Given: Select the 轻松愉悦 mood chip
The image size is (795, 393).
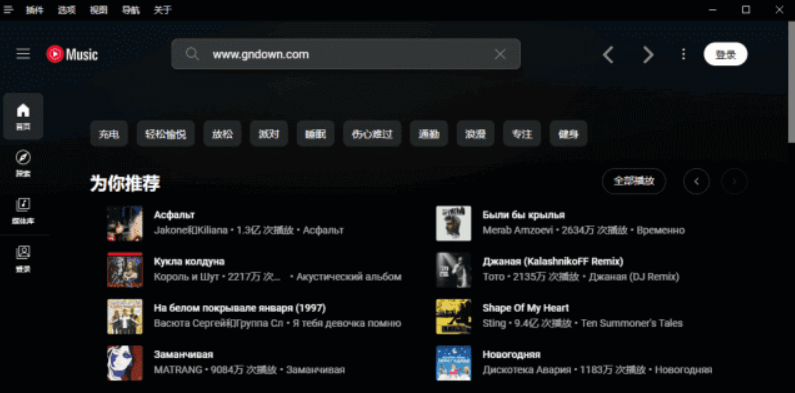Looking at the screenshot, I should click(x=166, y=134).
